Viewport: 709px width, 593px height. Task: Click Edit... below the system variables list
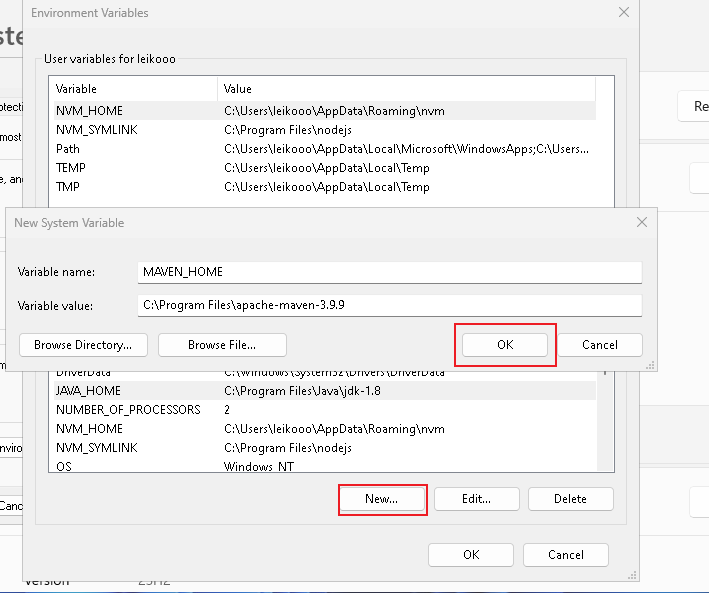(477, 499)
